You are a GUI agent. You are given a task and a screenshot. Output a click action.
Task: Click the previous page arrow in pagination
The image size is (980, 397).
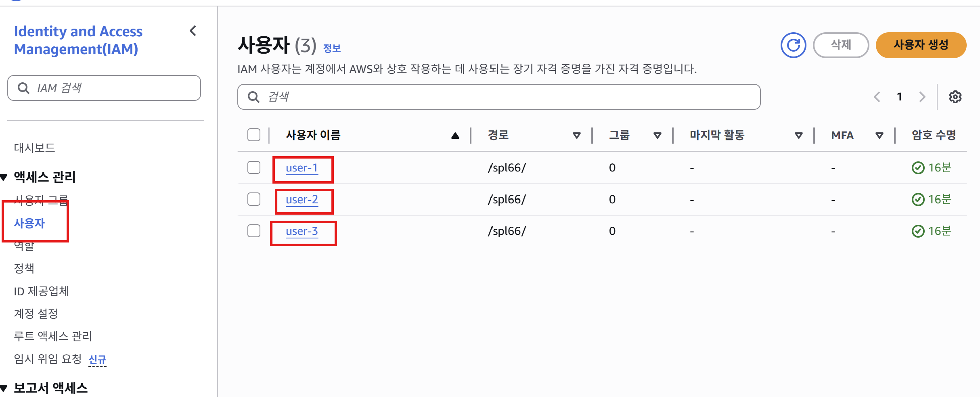[x=877, y=96]
